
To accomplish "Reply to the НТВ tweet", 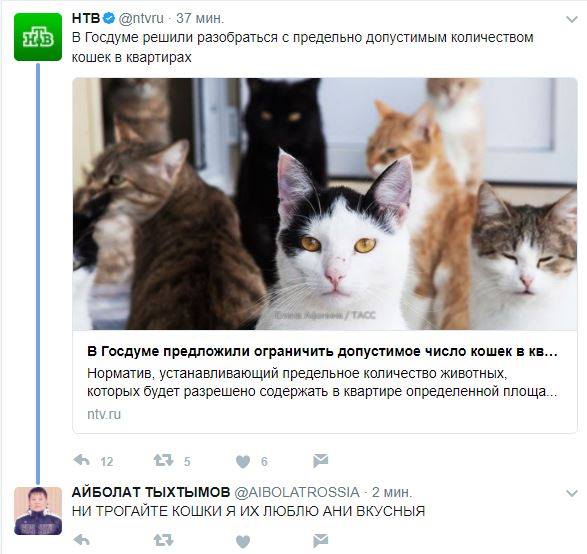I will pyautogui.click(x=82, y=460).
